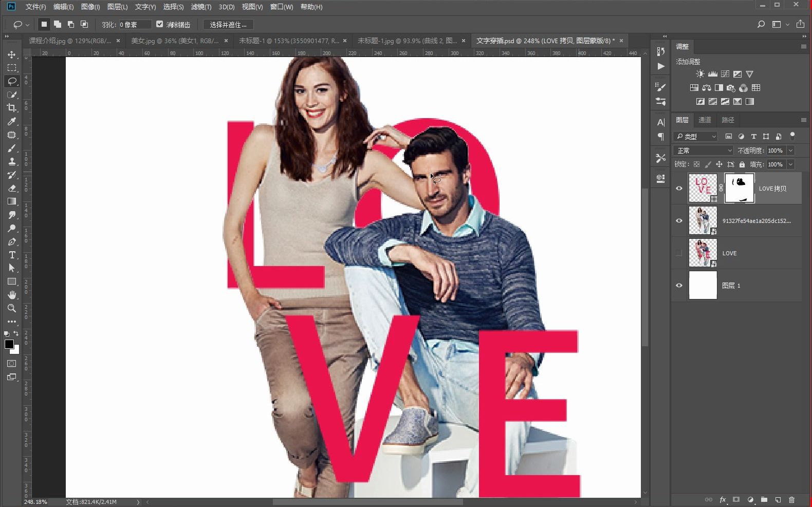Hide the LOVE 拷贝 layer
The height and width of the screenshot is (507, 812).
pyautogui.click(x=679, y=189)
